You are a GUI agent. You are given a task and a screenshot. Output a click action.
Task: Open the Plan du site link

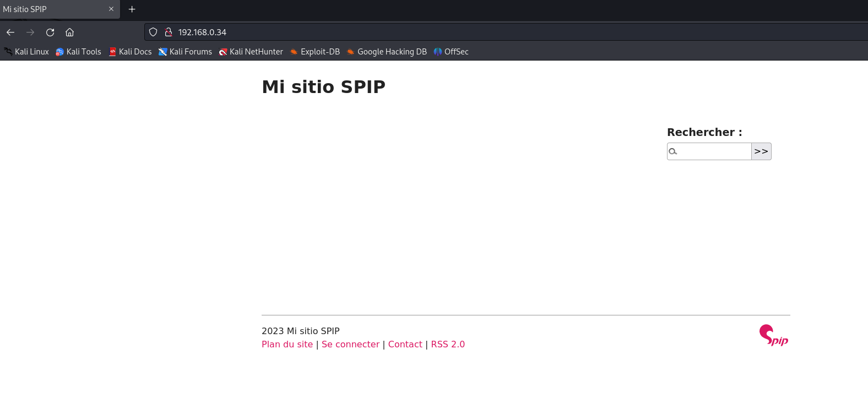[287, 344]
